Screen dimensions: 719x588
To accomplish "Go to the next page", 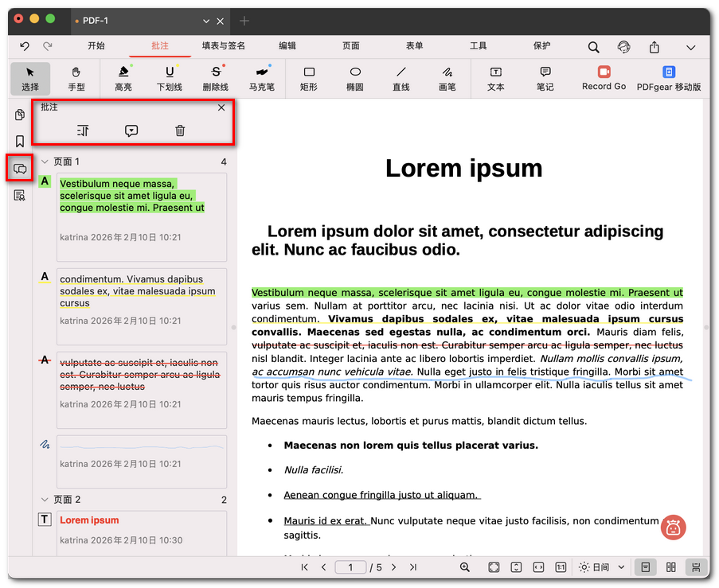I will [x=393, y=567].
